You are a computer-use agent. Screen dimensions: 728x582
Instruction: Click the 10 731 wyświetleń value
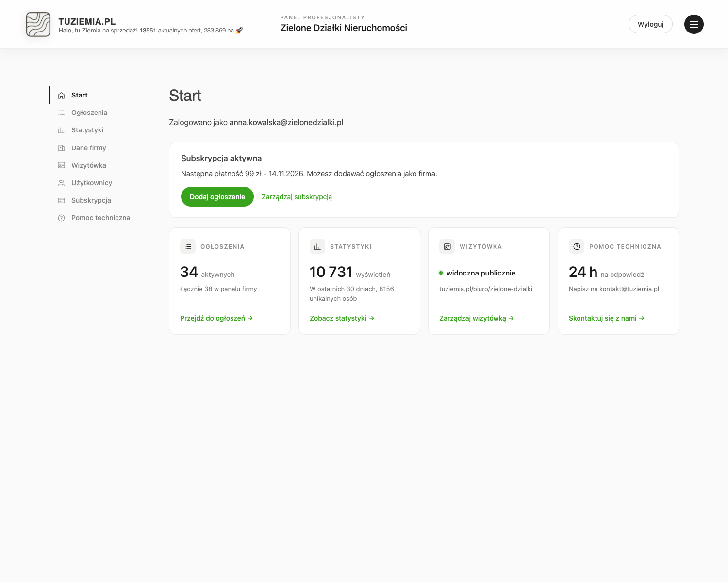coord(350,272)
